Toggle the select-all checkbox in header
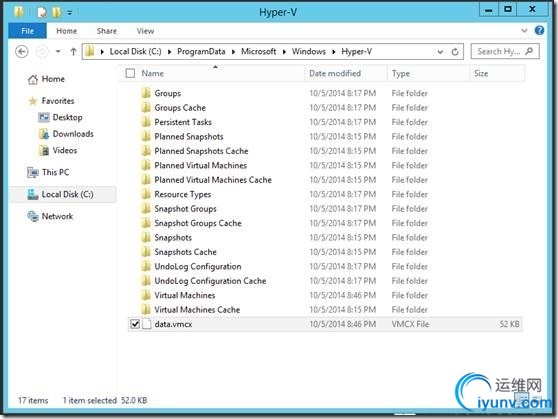The image size is (558, 419). pos(130,73)
